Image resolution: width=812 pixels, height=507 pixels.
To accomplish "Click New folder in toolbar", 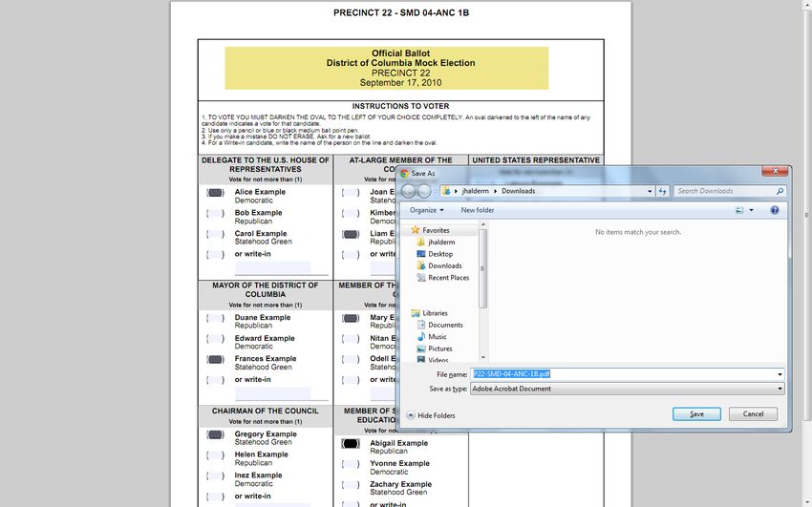I will point(478,210).
